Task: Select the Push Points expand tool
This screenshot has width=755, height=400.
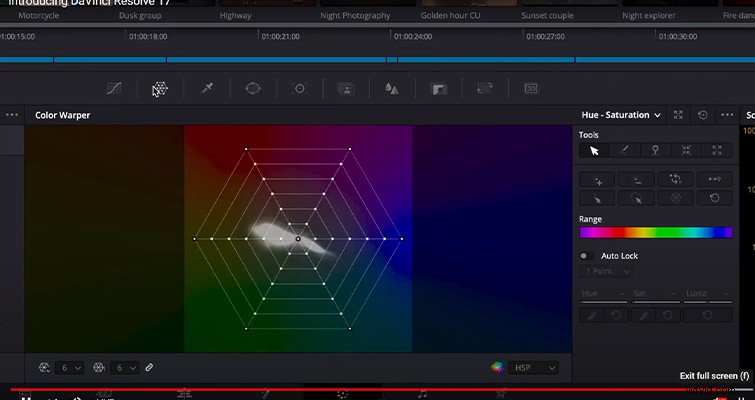Action: pyautogui.click(x=717, y=151)
